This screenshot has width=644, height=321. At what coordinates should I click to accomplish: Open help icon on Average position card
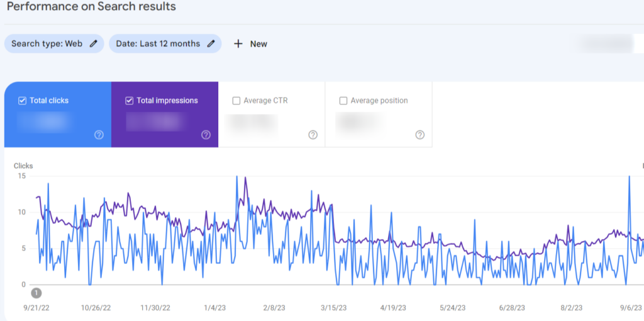pos(419,135)
